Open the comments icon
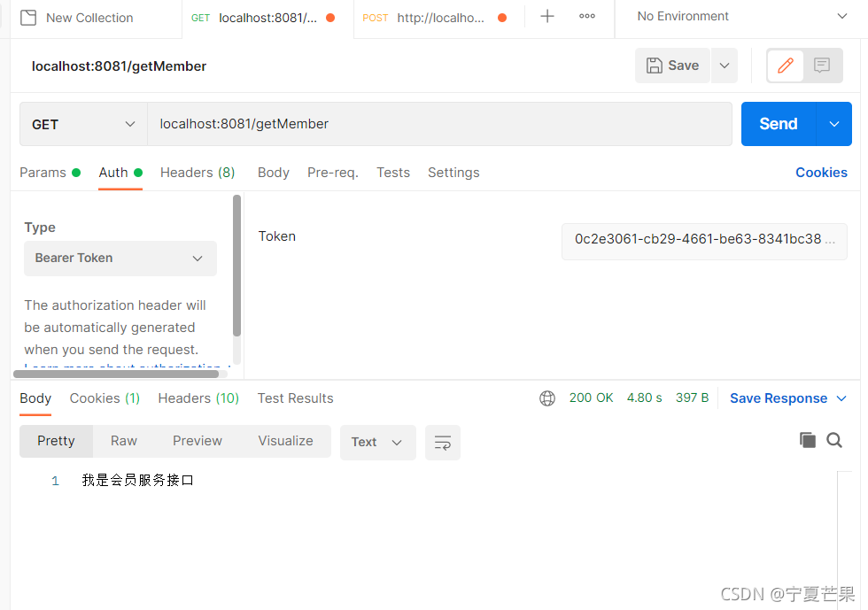 [822, 66]
